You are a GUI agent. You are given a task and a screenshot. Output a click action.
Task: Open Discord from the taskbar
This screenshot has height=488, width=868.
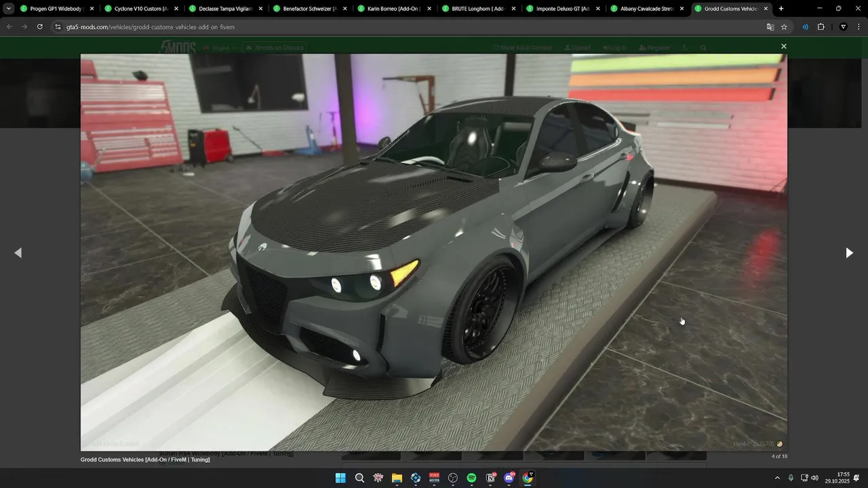(x=509, y=478)
